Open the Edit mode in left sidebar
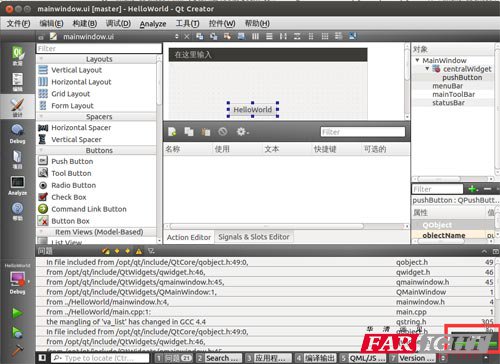The image size is (500, 364). tap(17, 82)
